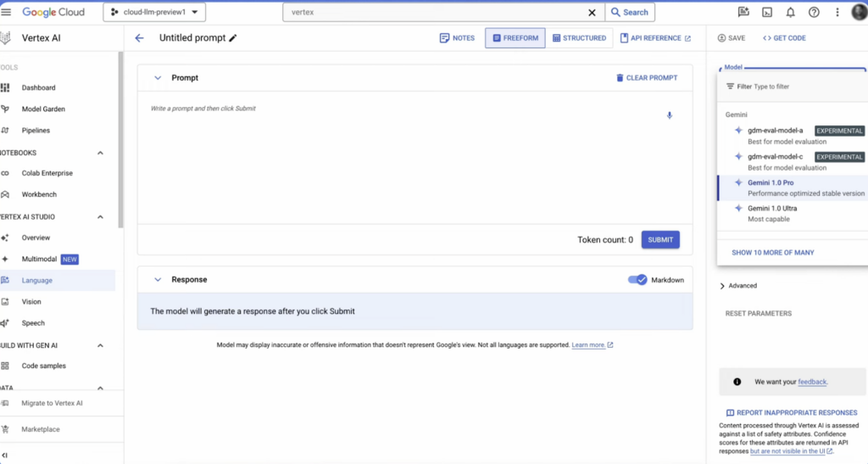Toggle the Markdown switch

[637, 280]
